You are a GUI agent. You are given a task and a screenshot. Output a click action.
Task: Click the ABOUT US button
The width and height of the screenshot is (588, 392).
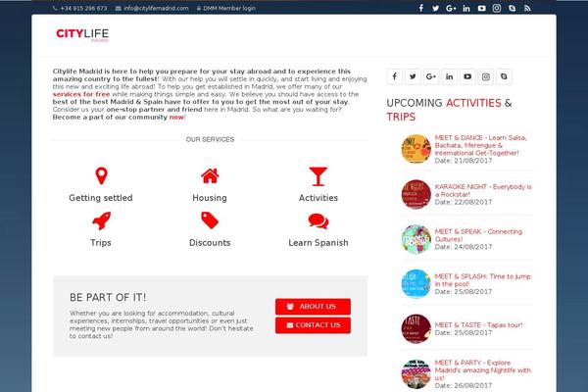pyautogui.click(x=314, y=307)
